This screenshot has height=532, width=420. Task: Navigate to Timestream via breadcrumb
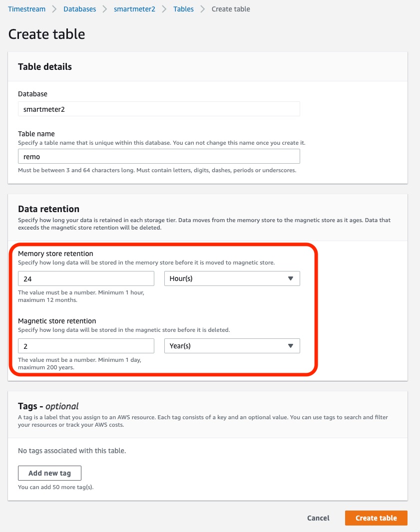pos(26,8)
